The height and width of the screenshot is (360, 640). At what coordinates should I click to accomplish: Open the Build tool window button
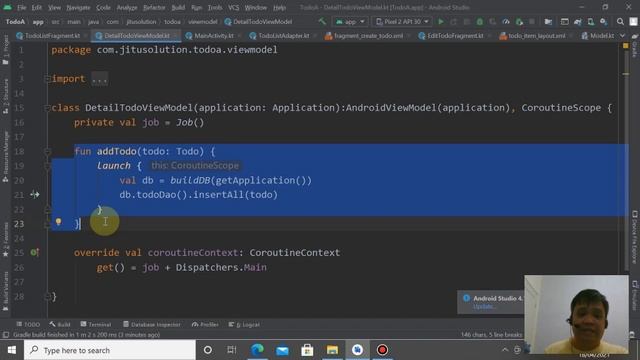point(60,324)
